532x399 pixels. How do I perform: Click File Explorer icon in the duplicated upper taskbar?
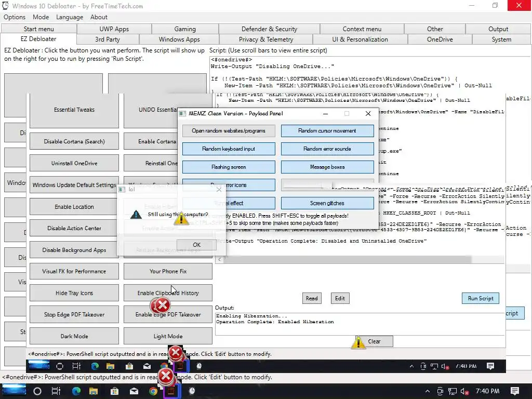(110, 366)
